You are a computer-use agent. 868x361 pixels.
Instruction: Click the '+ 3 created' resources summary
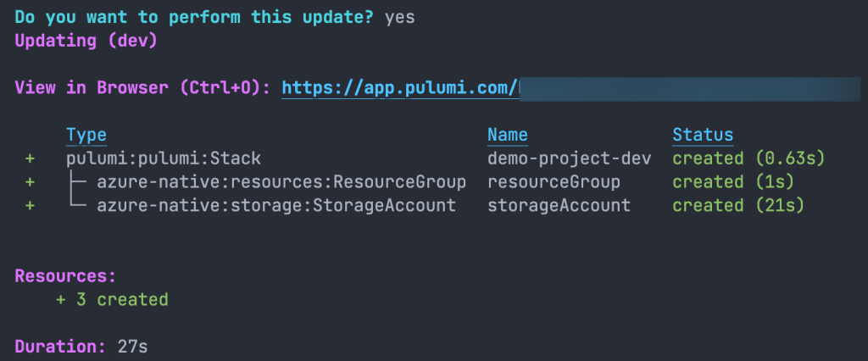pyautogui.click(x=112, y=299)
